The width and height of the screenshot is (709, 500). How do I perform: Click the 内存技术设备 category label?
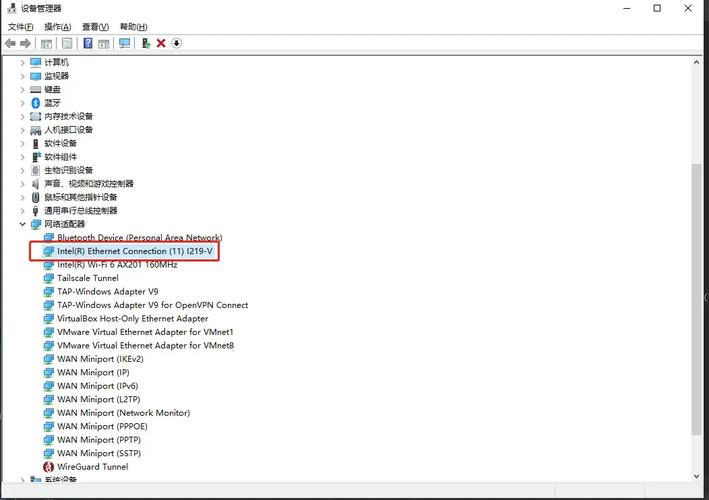click(68, 117)
